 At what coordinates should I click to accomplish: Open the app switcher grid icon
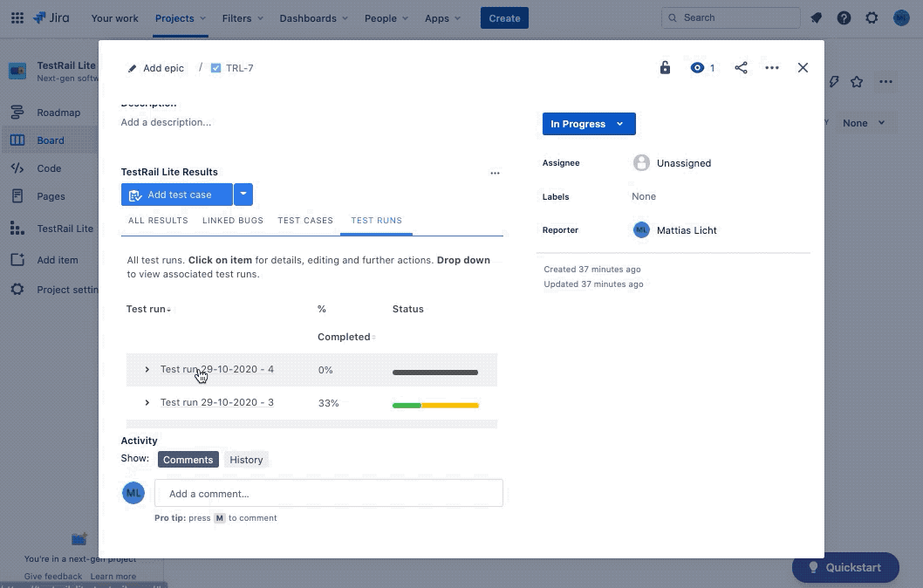tap(17, 18)
